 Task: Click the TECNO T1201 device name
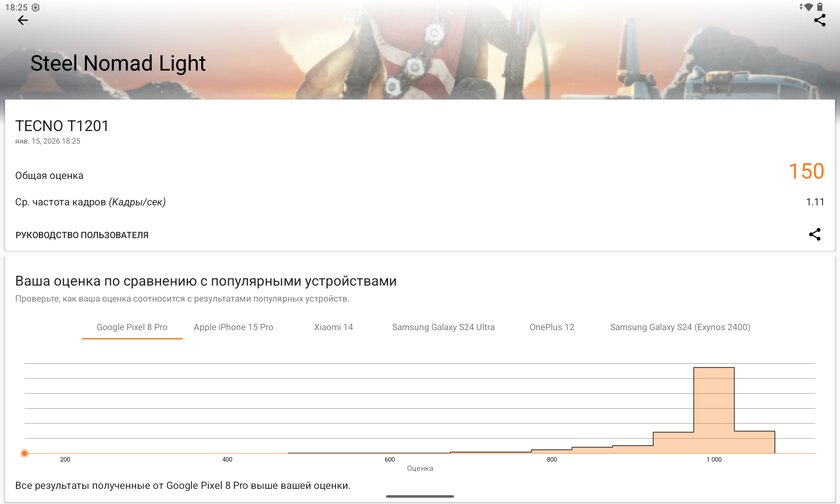coord(62,126)
